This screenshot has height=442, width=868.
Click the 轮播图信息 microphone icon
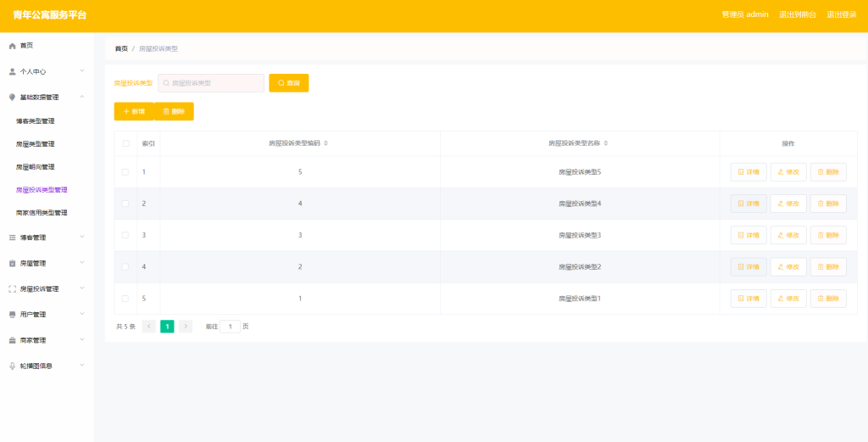pos(12,366)
